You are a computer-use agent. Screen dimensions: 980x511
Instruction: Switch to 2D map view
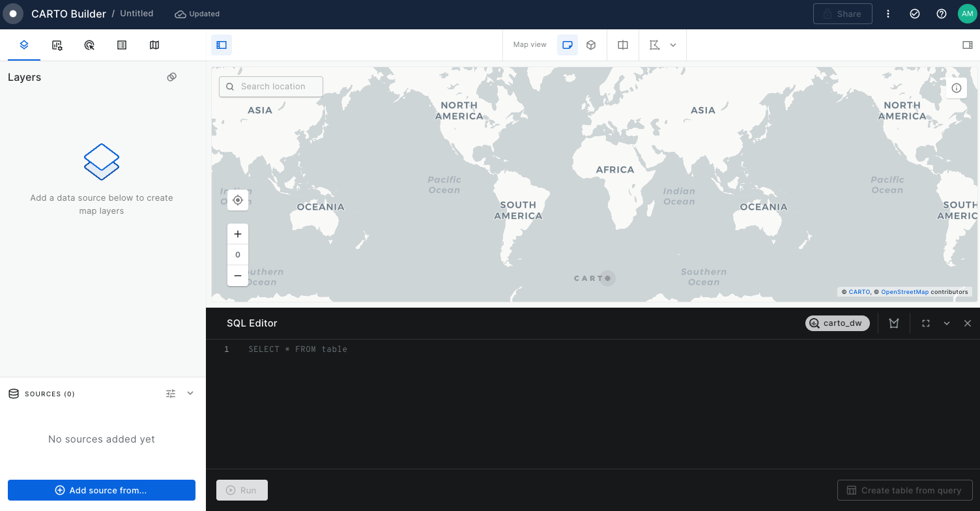568,45
